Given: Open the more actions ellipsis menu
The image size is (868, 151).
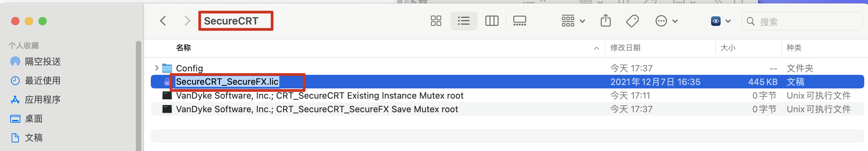Looking at the screenshot, I should tap(666, 21).
